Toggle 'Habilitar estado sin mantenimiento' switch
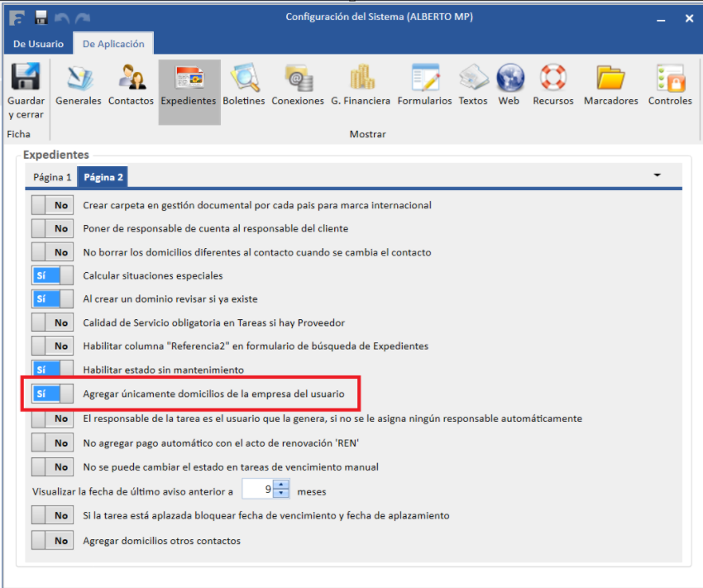Screen dimensions: 703x588 [52, 370]
